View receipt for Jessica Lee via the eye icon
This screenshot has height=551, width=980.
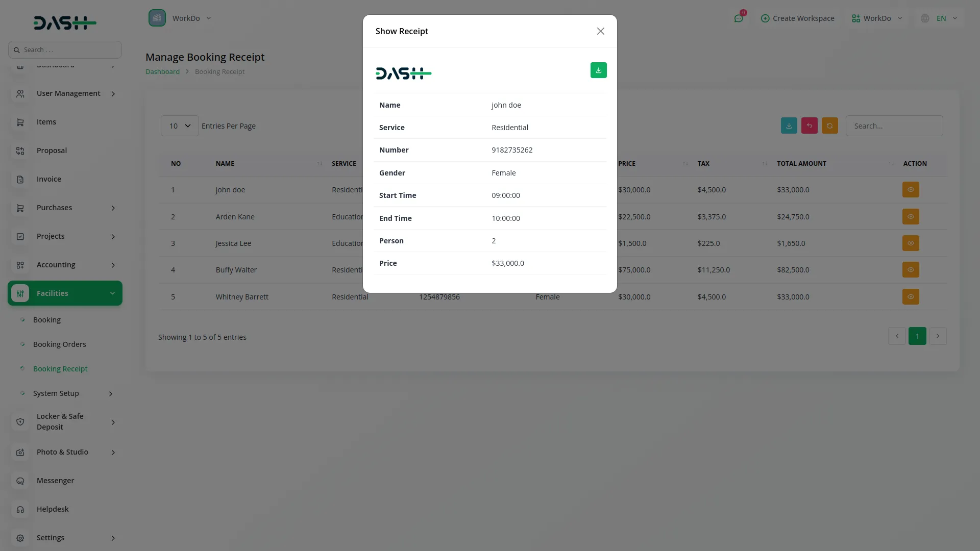click(910, 243)
